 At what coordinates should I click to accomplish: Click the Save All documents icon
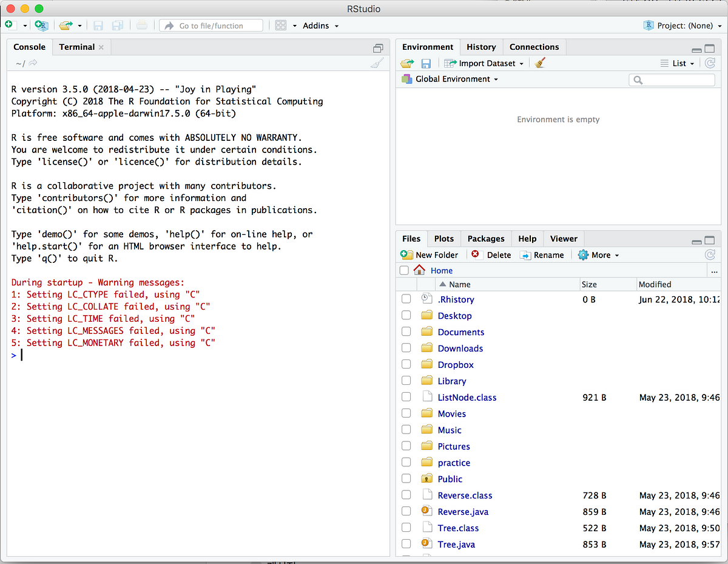118,25
